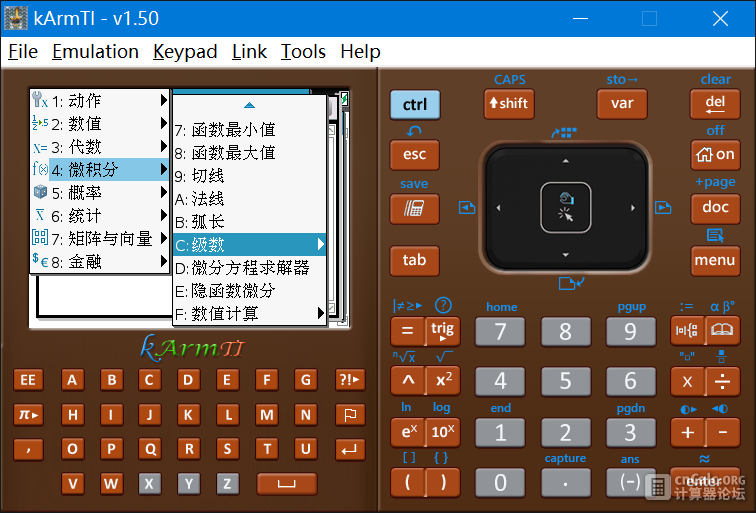Click the 10 to the x key
Image resolution: width=756 pixels, height=513 pixels.
click(x=443, y=432)
